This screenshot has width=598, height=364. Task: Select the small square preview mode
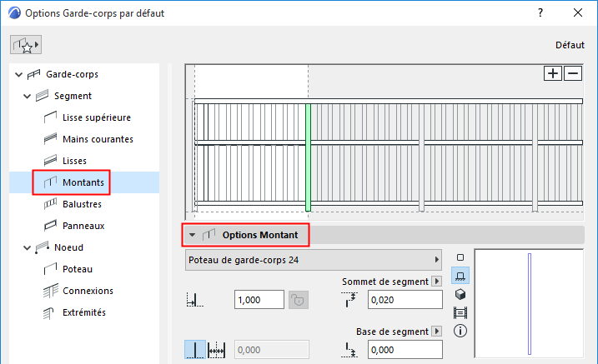[460, 257]
